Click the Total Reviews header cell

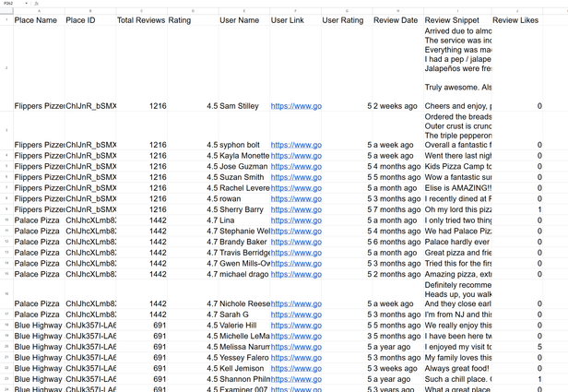coord(141,20)
